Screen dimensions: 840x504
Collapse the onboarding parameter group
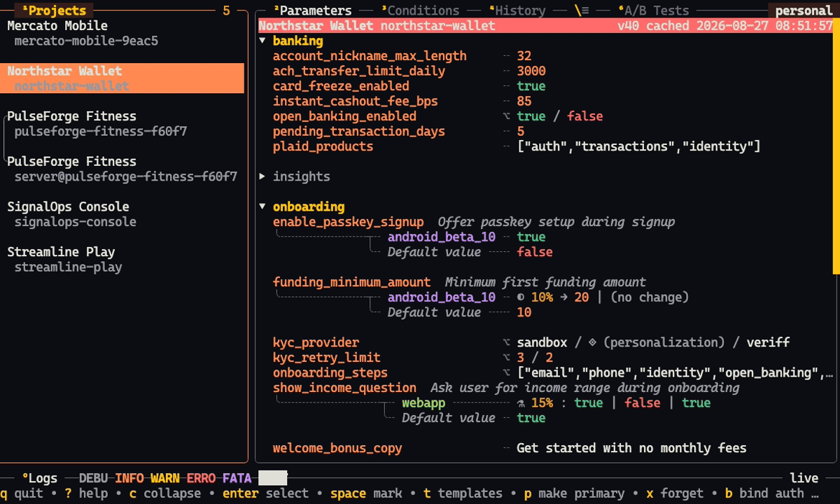(262, 206)
